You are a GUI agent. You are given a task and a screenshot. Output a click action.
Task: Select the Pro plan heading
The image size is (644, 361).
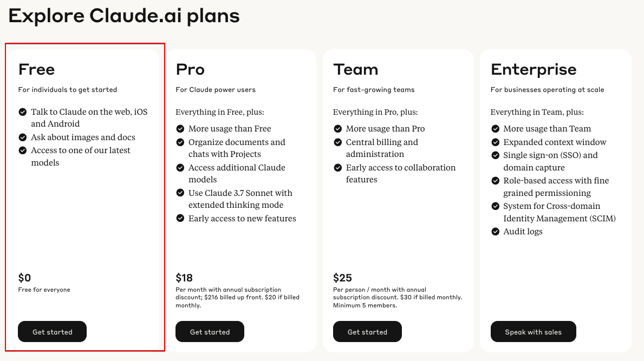pyautogui.click(x=190, y=69)
